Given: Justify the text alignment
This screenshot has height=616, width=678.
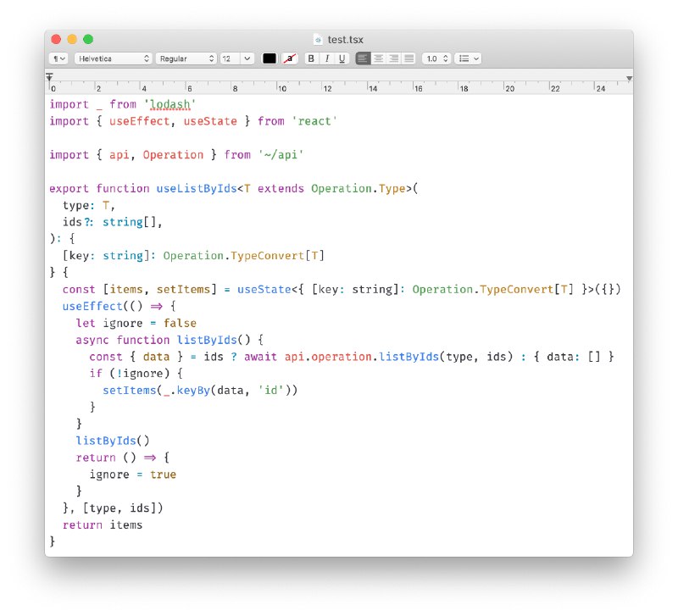Looking at the screenshot, I should [x=409, y=58].
